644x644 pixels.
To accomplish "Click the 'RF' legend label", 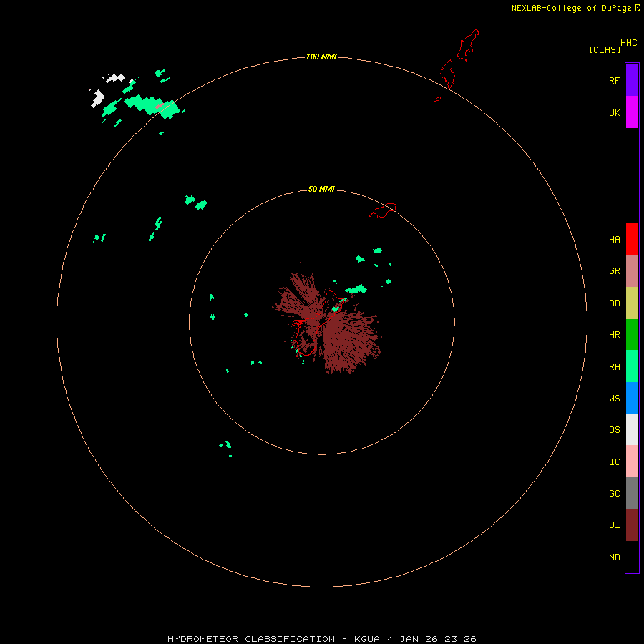I will tap(614, 80).
